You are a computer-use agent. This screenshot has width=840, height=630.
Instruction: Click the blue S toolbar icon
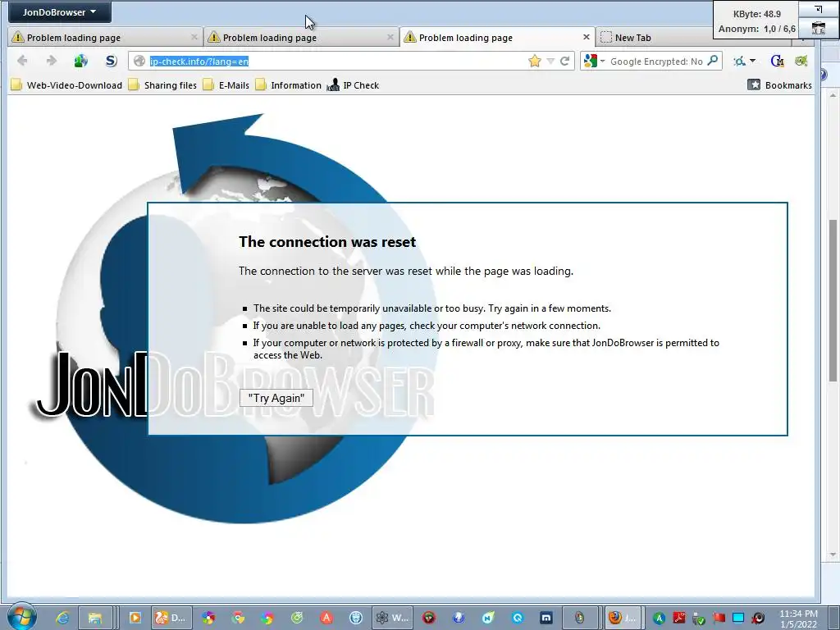click(111, 61)
